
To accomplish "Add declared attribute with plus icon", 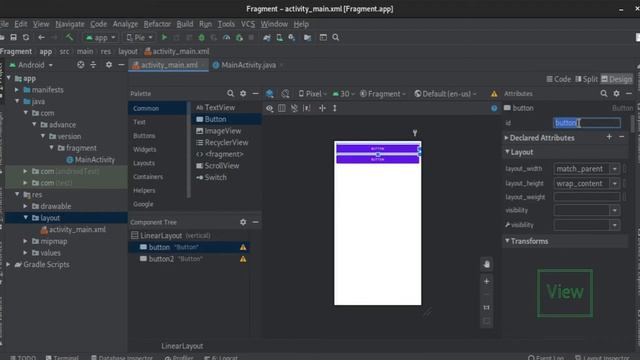I will point(609,137).
